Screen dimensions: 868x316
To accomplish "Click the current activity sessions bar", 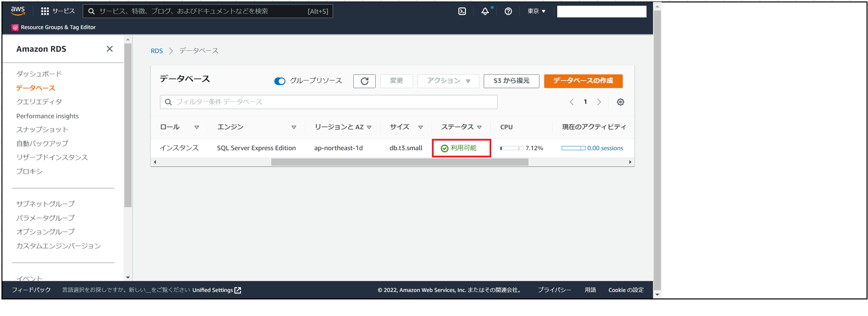I will tap(573, 148).
